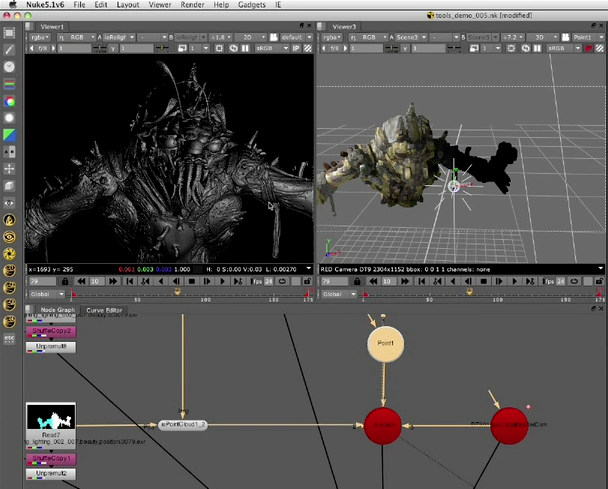Float the Node Graph pane

click(594, 309)
